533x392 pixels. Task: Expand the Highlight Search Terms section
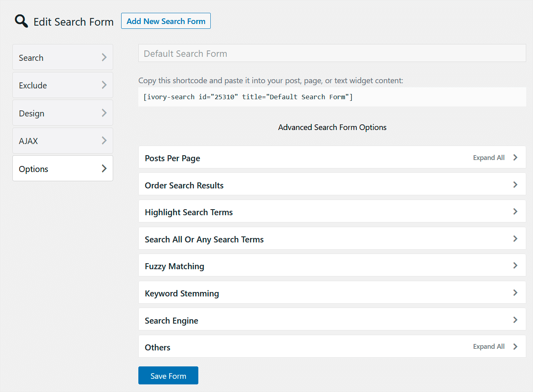click(x=280, y=212)
